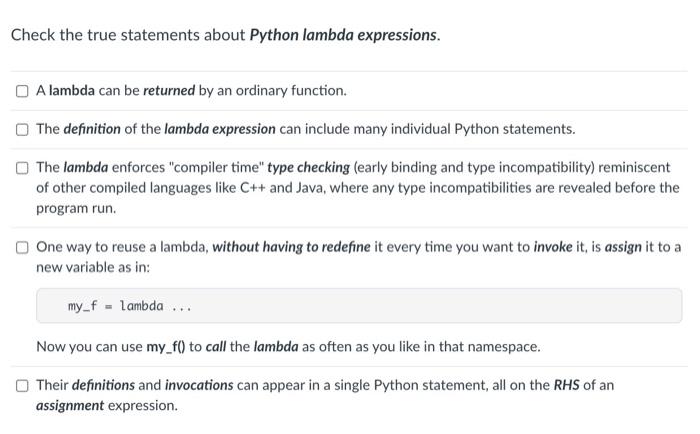700x434 pixels.
Task: Select the 'compiler time type checking' checkbox
Action: click(22, 168)
